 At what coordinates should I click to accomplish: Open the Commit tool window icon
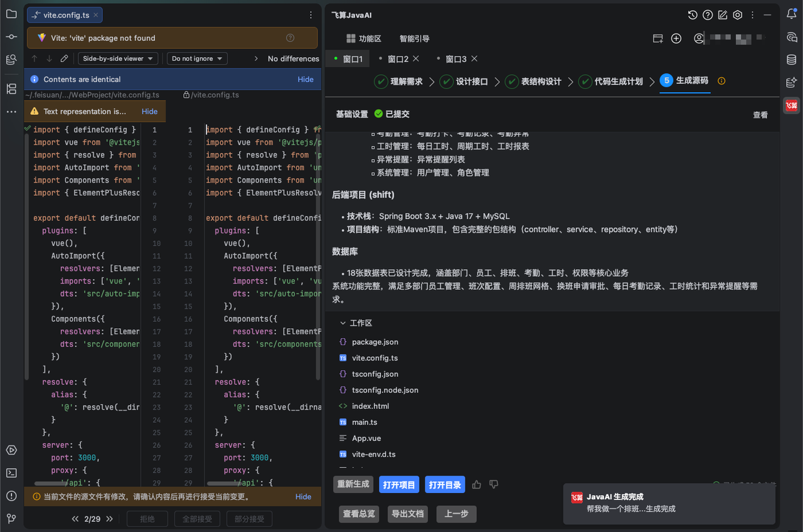click(x=11, y=37)
